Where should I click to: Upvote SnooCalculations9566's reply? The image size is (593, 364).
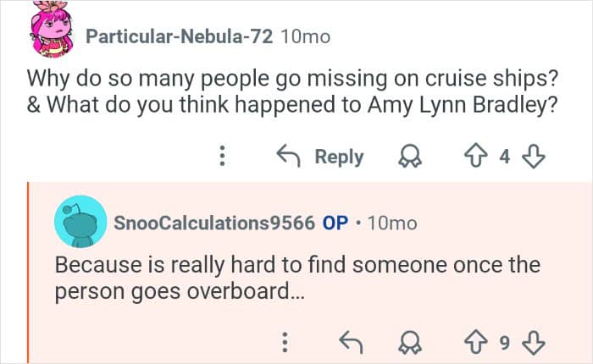pos(478,342)
